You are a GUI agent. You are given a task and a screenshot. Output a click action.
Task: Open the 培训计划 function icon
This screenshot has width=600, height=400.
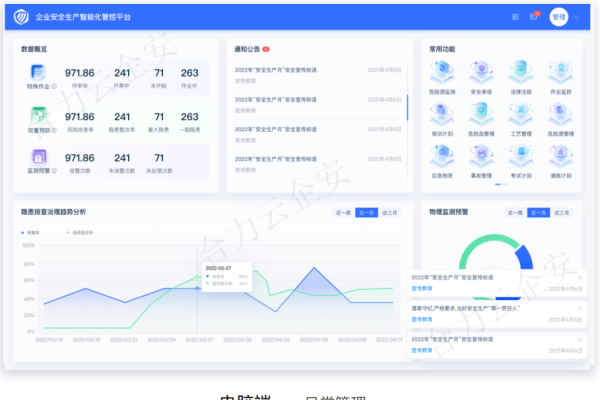click(x=442, y=114)
